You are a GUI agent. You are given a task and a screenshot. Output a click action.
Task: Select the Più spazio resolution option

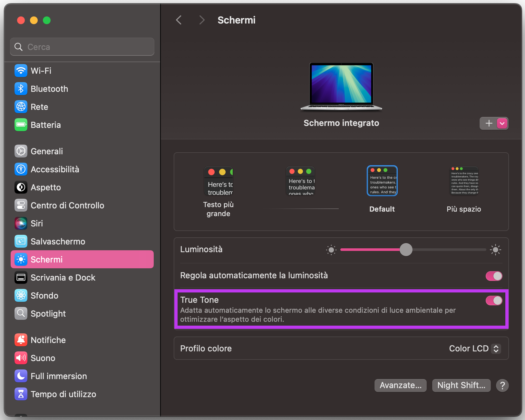pyautogui.click(x=464, y=181)
